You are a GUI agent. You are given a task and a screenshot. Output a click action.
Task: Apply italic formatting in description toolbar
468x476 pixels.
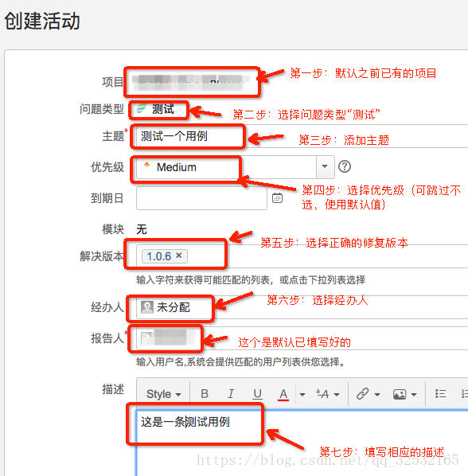point(231,394)
